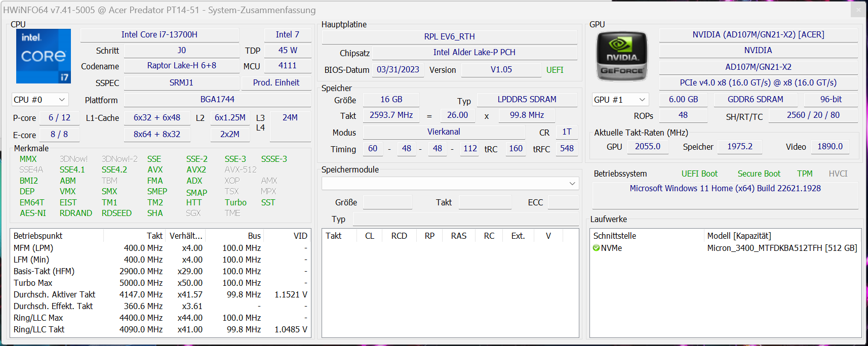
Task: Click the AES-NI feature flag
Action: point(33,213)
